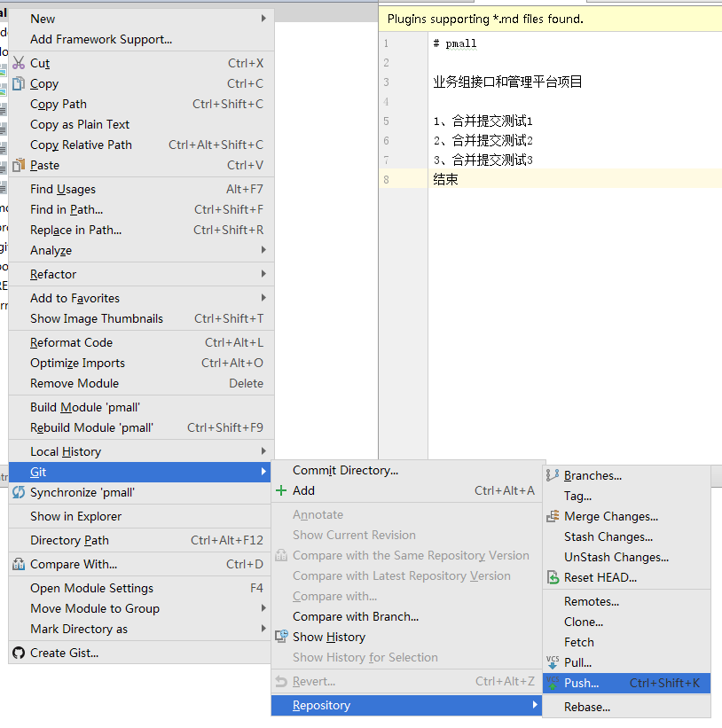Click the Reset HEAD icon

tap(553, 577)
